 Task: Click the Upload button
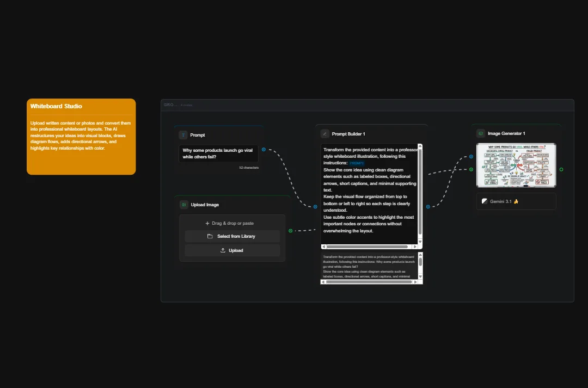click(232, 250)
